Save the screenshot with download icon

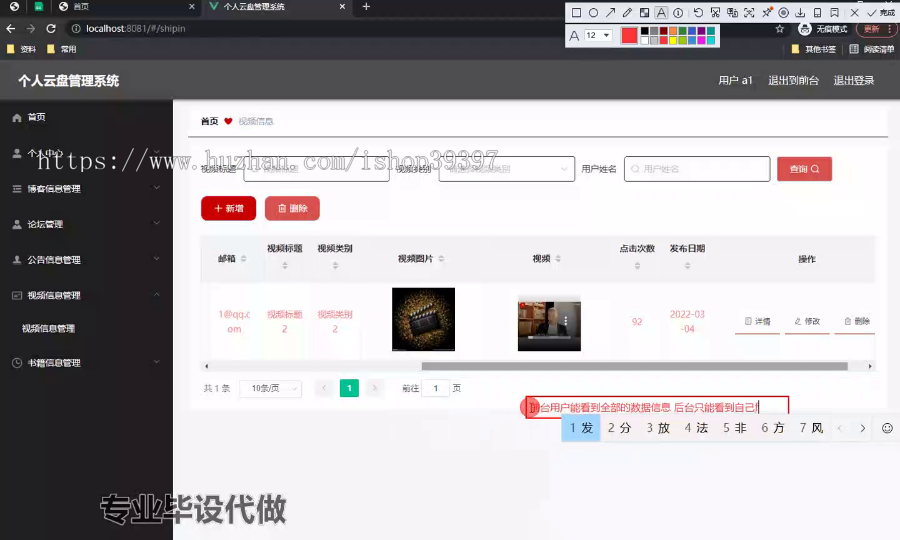pyautogui.click(x=800, y=13)
